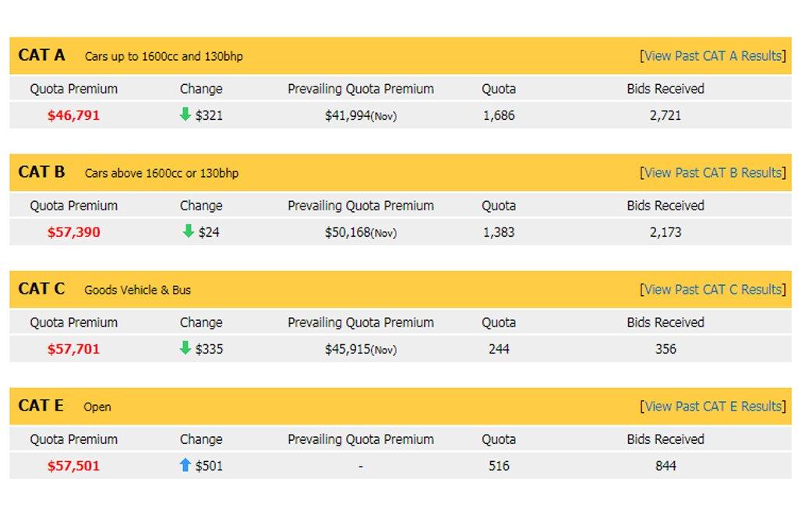The image size is (798, 532).
Task: Click the blue up arrow beside $501
Action: coord(185,464)
